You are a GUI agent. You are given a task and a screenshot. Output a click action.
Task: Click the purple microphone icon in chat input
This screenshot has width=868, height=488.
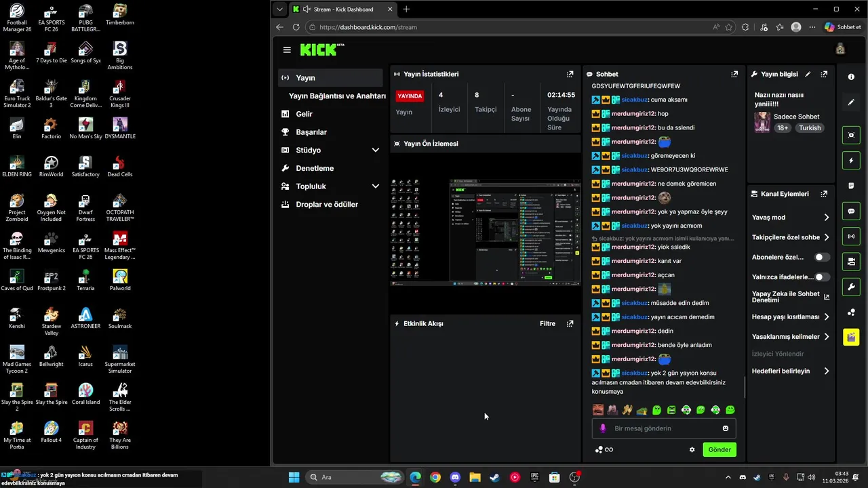point(602,428)
